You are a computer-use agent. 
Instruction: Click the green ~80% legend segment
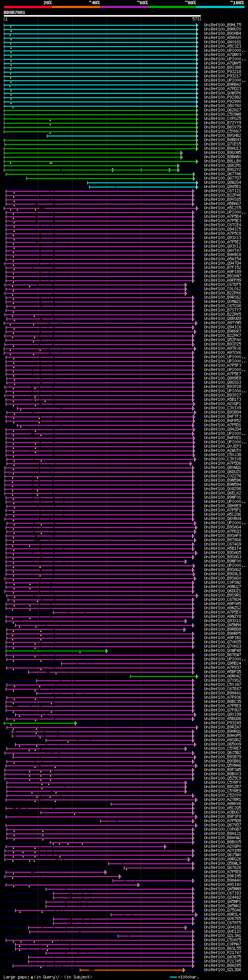(x=172, y=7)
